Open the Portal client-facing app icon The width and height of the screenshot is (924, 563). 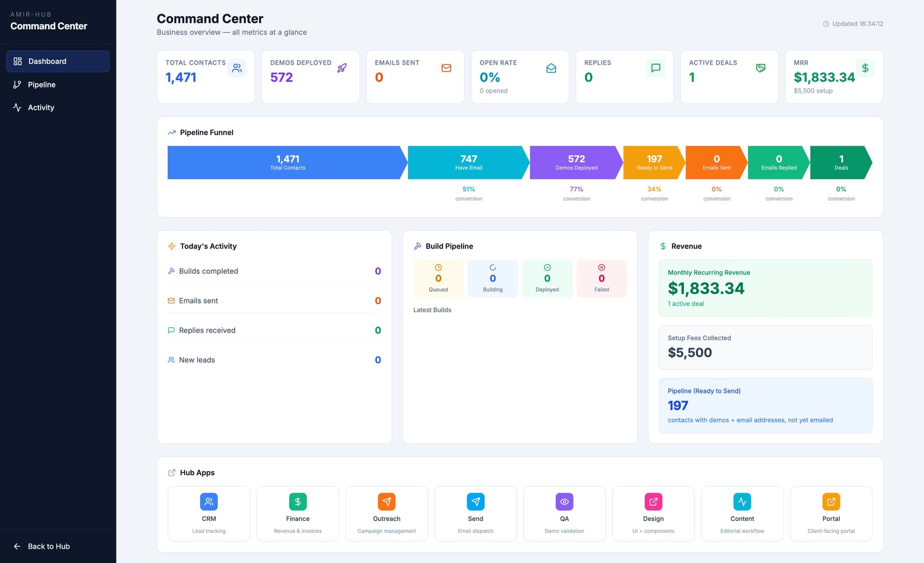coord(831,502)
